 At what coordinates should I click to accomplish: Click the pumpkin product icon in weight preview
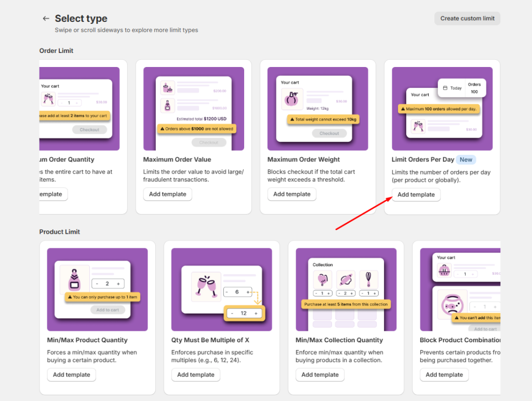292,99
